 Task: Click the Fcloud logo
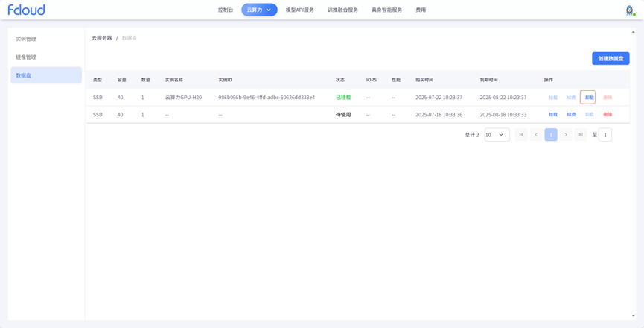point(26,10)
